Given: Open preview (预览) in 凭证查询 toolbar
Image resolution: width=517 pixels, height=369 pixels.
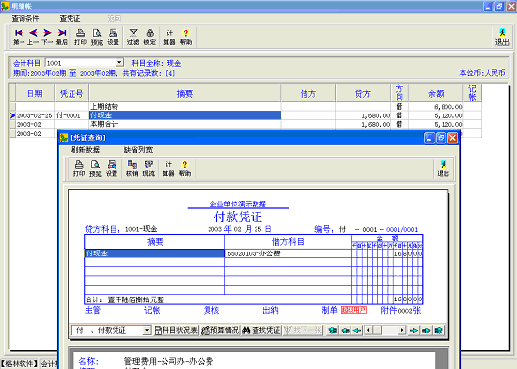Looking at the screenshot, I should (x=95, y=168).
